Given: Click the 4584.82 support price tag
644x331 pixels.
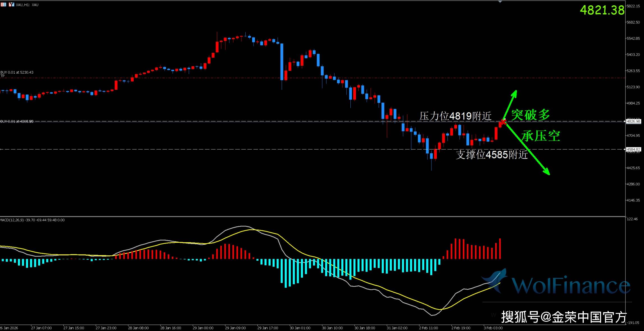Looking at the screenshot, I should click(x=634, y=149).
